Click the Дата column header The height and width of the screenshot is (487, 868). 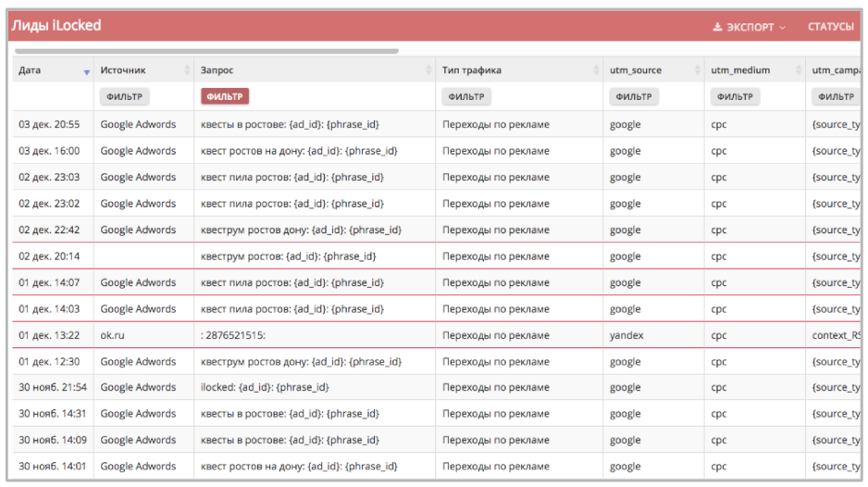(x=53, y=70)
